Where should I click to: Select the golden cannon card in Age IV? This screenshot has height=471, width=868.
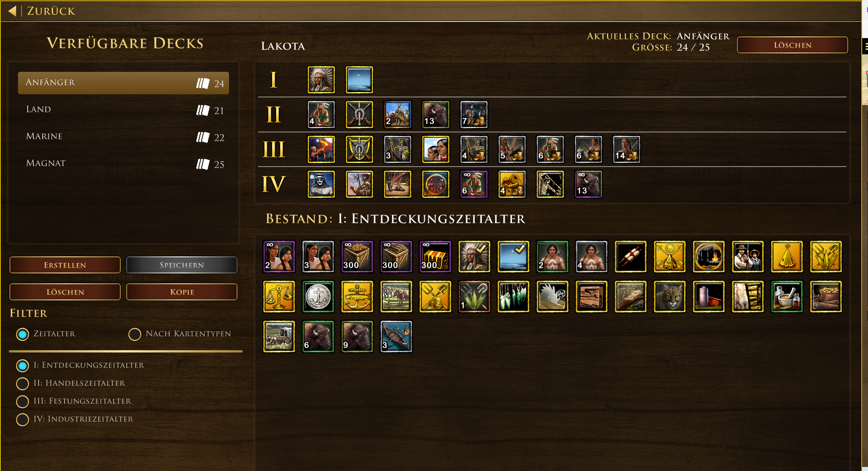[x=512, y=184]
